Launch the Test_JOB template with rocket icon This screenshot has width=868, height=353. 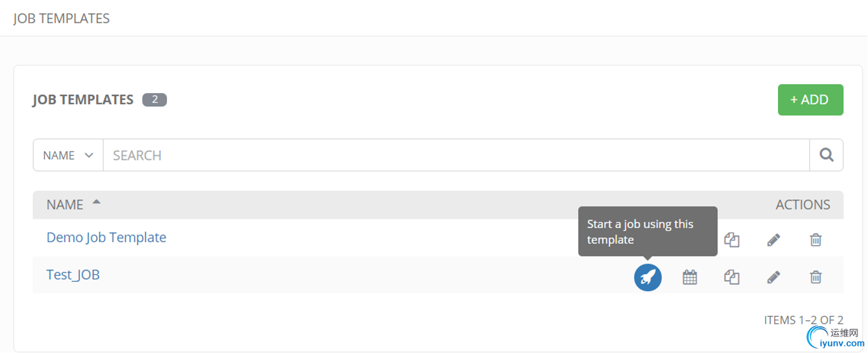coord(647,277)
